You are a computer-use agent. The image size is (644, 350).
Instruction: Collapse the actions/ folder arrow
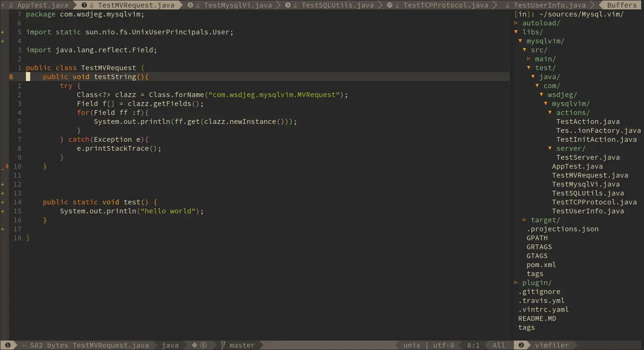[x=550, y=113]
